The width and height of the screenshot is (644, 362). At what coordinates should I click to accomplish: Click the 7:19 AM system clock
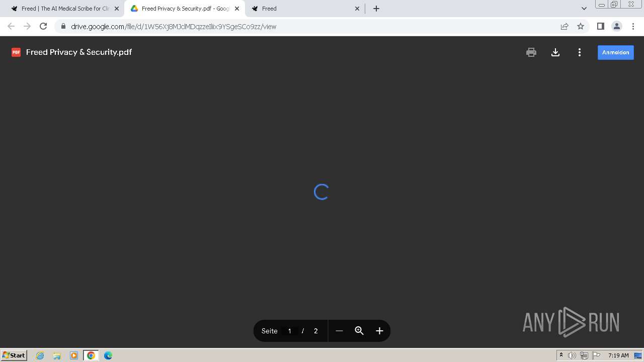pyautogui.click(x=618, y=355)
